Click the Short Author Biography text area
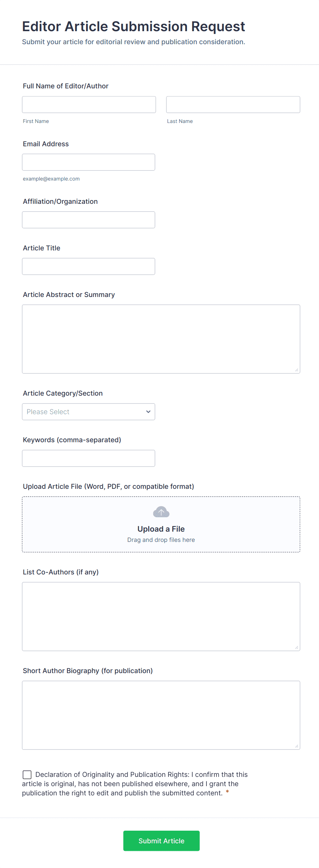This screenshot has width=319, height=868. pos(161,715)
